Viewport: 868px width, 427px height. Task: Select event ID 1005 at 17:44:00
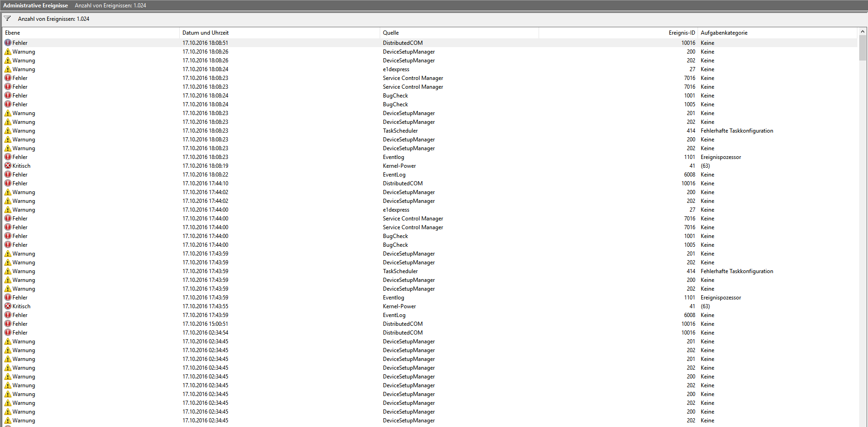(690, 244)
